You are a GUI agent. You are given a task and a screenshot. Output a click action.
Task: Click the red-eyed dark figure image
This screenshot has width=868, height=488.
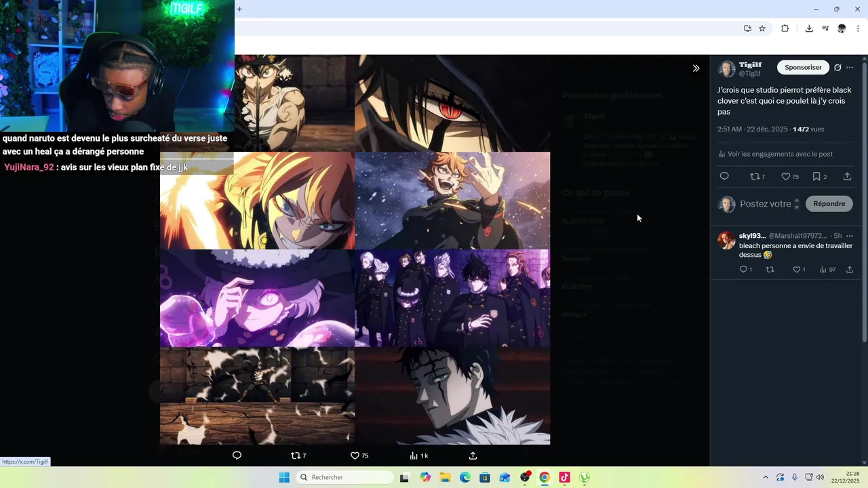[452, 103]
